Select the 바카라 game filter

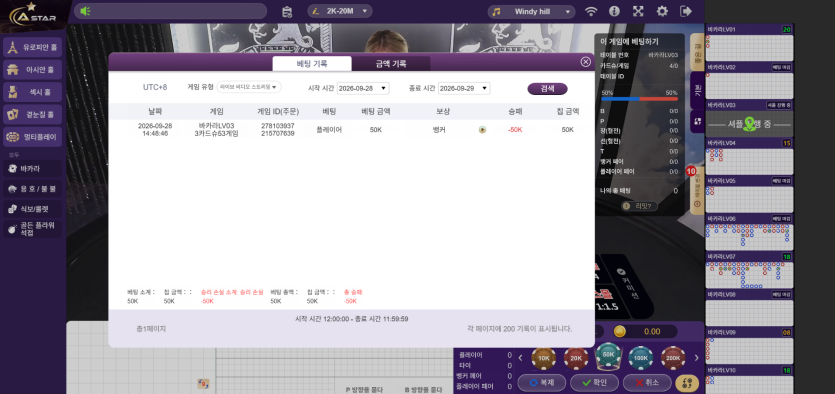(x=32, y=169)
